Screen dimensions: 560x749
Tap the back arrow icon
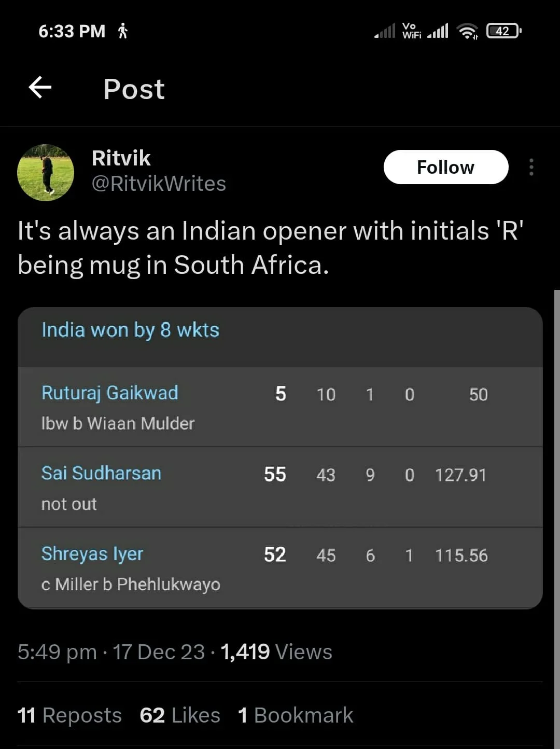coord(40,88)
